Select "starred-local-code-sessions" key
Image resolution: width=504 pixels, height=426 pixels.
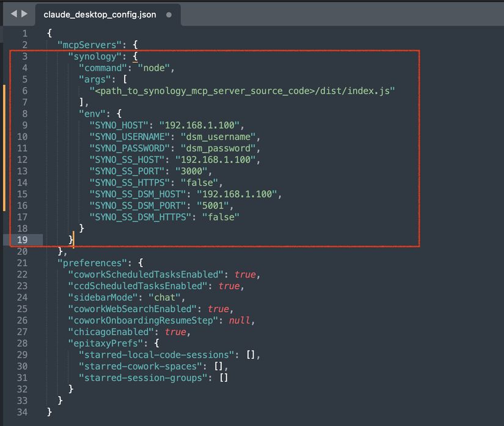point(156,355)
